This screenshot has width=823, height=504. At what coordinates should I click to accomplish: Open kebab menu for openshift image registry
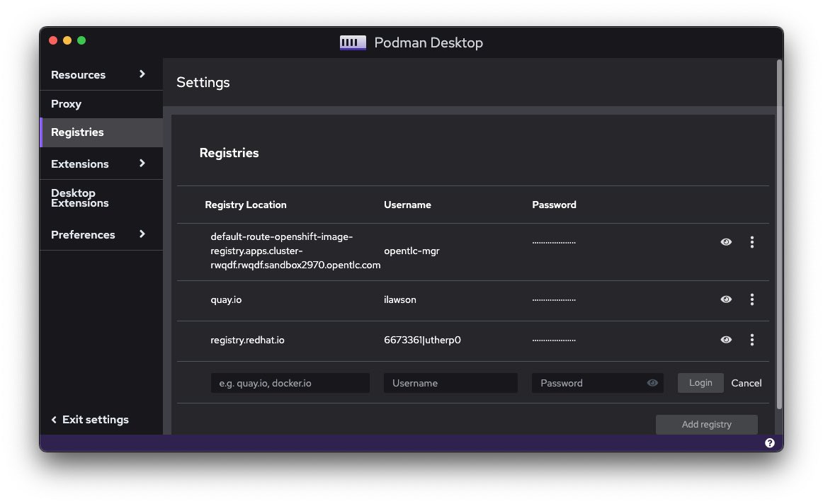tap(751, 242)
